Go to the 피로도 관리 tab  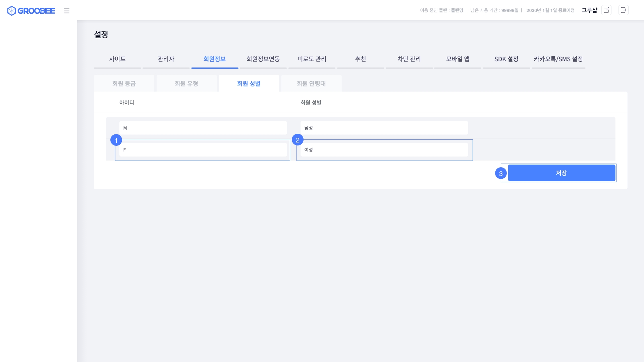point(312,59)
